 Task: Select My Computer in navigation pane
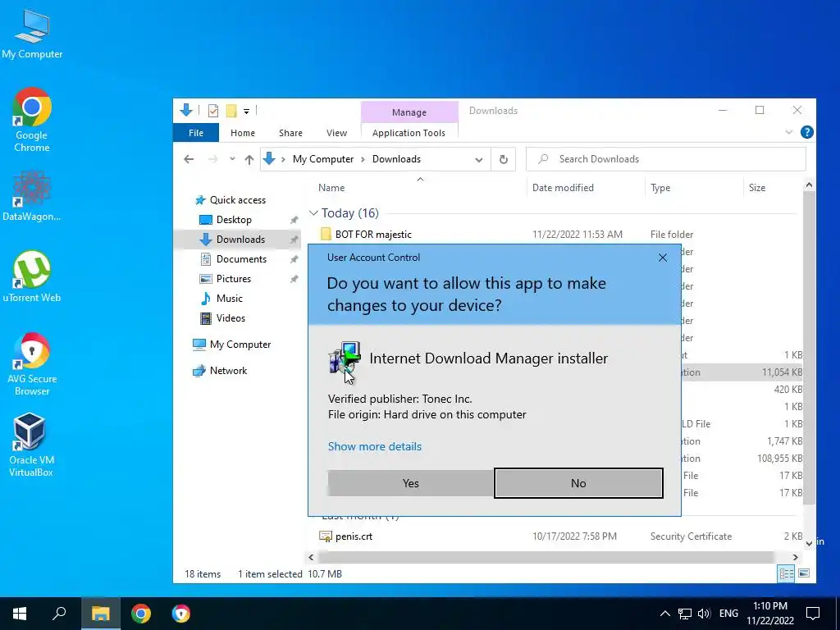pyautogui.click(x=240, y=345)
